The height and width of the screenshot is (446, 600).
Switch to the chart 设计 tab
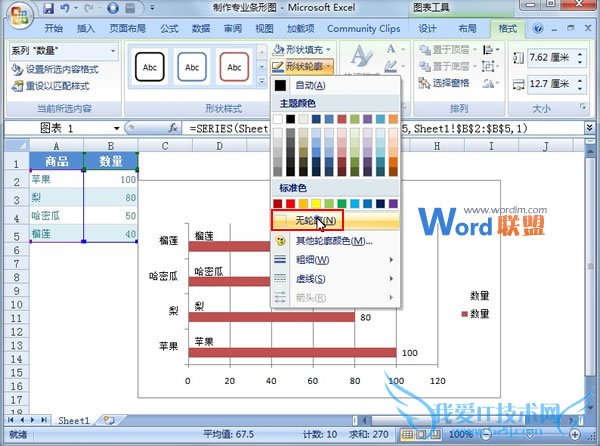[x=427, y=29]
